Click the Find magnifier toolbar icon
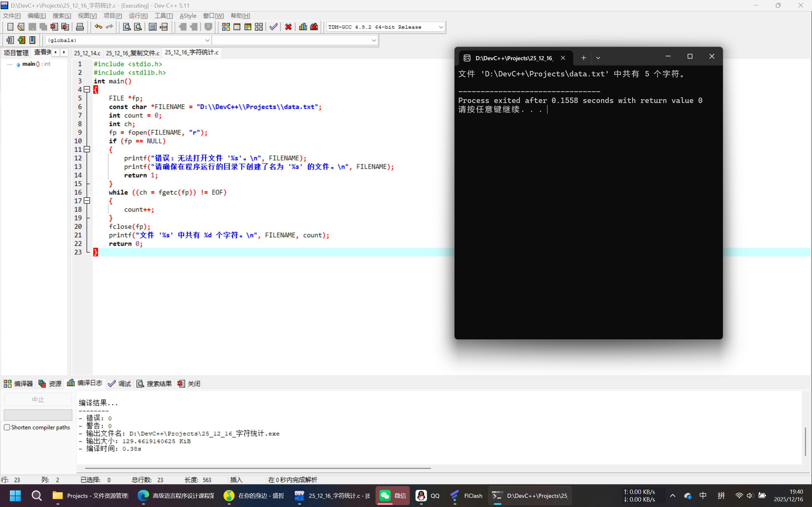The width and height of the screenshot is (812, 507). coord(127,27)
